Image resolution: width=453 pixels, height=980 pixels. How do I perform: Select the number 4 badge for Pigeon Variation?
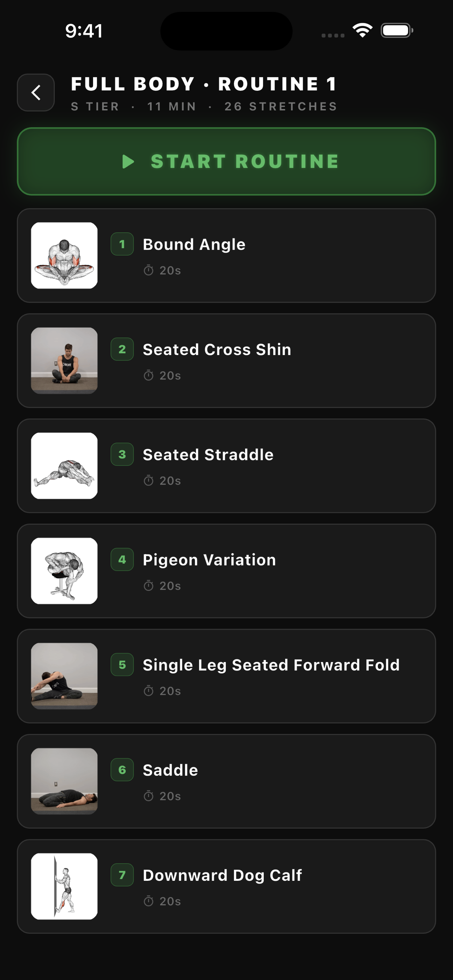(122, 559)
